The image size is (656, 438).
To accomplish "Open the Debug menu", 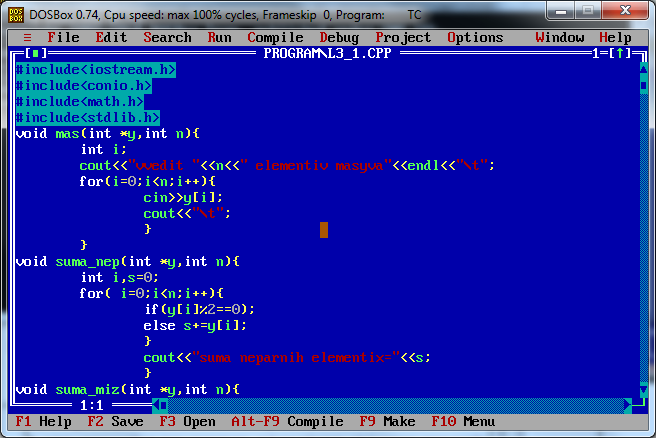I will coord(339,38).
